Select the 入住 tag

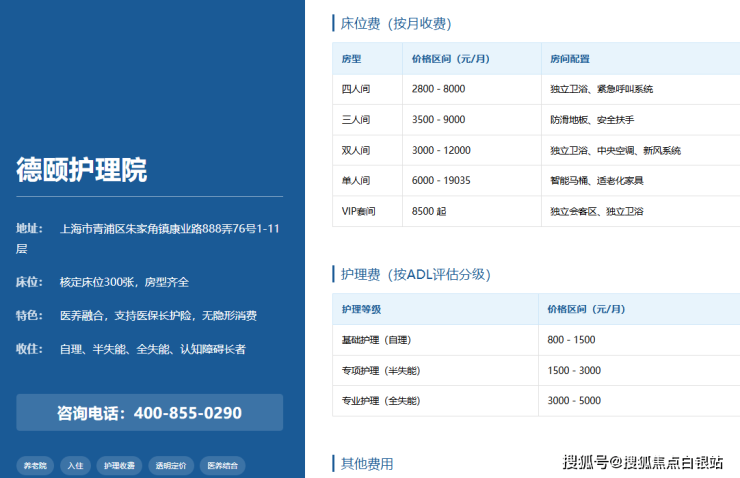pyautogui.click(x=76, y=466)
